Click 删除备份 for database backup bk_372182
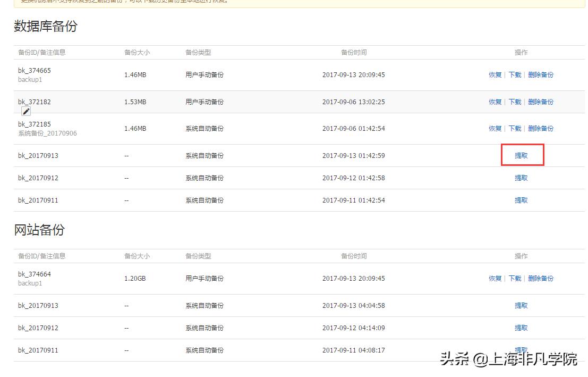The width and height of the screenshot is (588, 377). pyautogui.click(x=541, y=102)
